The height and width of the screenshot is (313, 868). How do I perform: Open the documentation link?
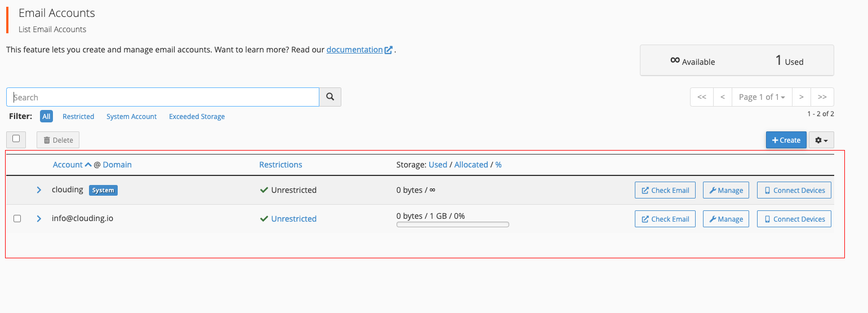pyautogui.click(x=354, y=50)
